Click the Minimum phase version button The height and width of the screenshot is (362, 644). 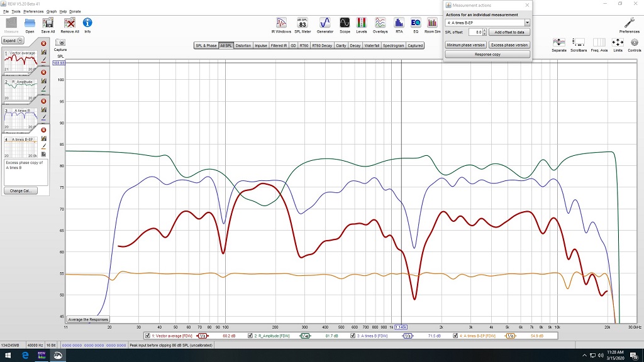pyautogui.click(x=466, y=45)
